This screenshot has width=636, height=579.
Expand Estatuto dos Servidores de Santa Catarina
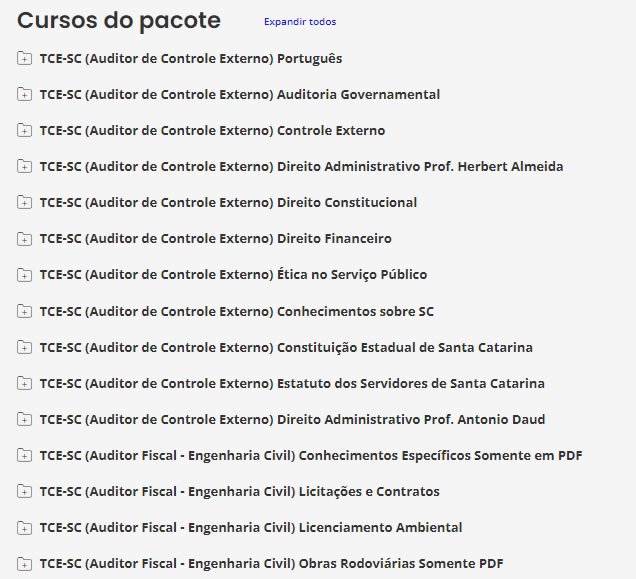292,383
